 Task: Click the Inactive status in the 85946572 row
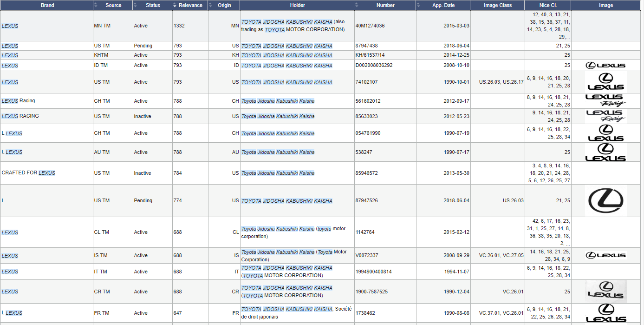point(143,173)
